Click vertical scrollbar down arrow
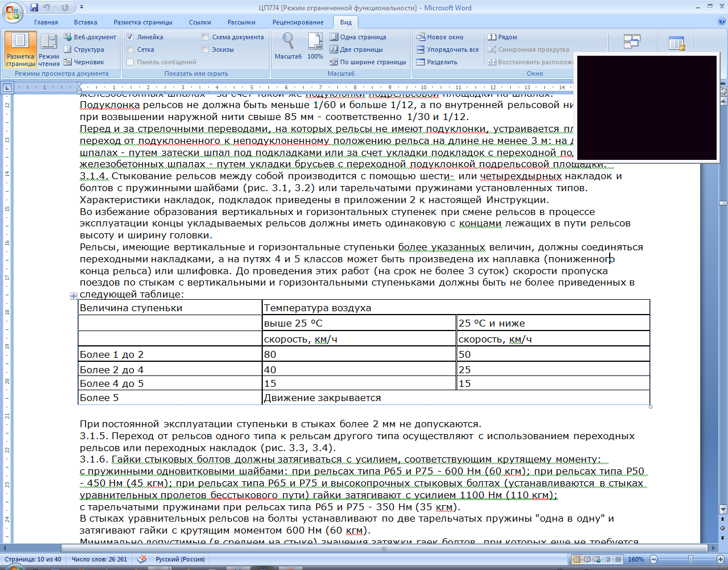 click(x=723, y=510)
